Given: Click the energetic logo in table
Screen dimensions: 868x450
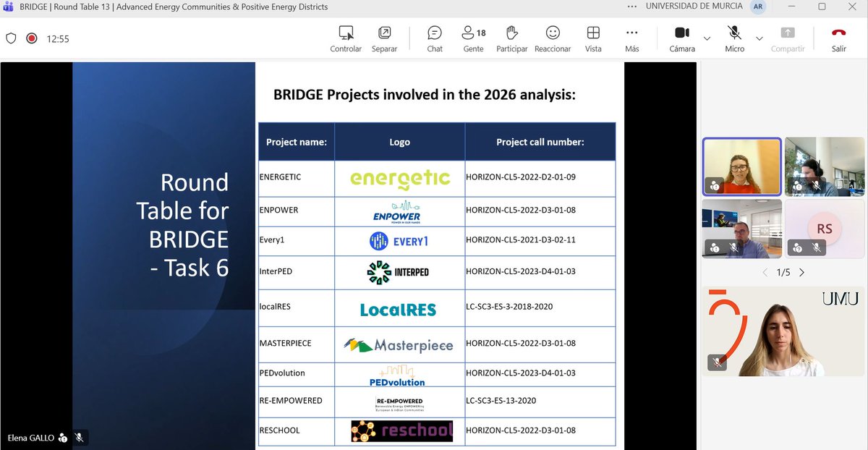Looking at the screenshot, I should [400, 178].
